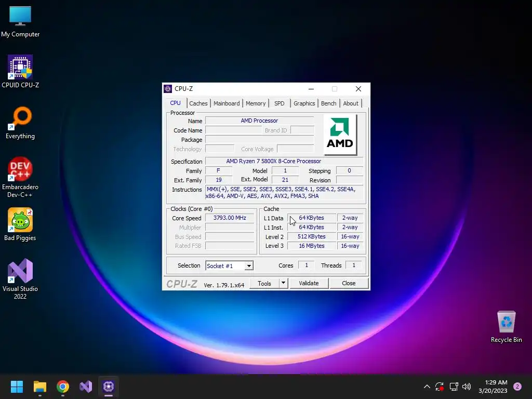
Task: Click the Level 3 16 MBytes value
Action: (312, 246)
